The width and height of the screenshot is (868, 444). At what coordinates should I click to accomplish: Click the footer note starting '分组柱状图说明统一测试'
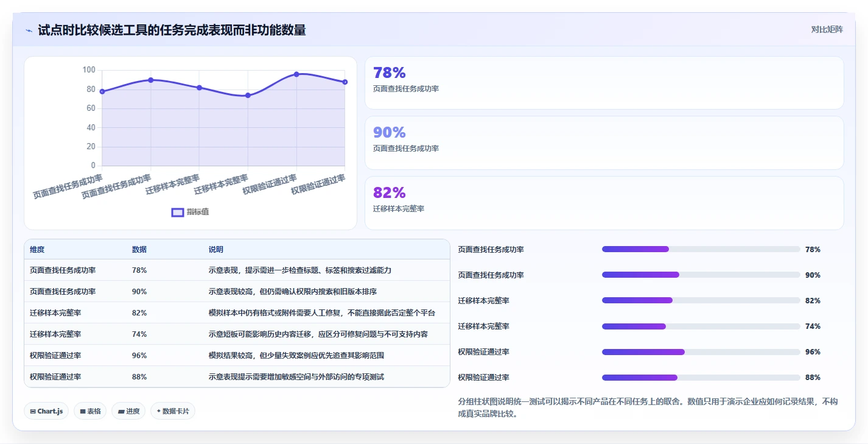tap(648, 407)
